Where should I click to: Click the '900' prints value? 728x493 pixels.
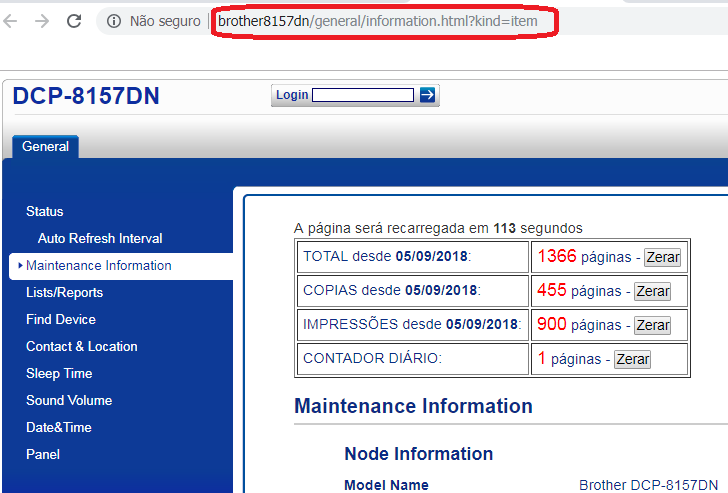552,324
